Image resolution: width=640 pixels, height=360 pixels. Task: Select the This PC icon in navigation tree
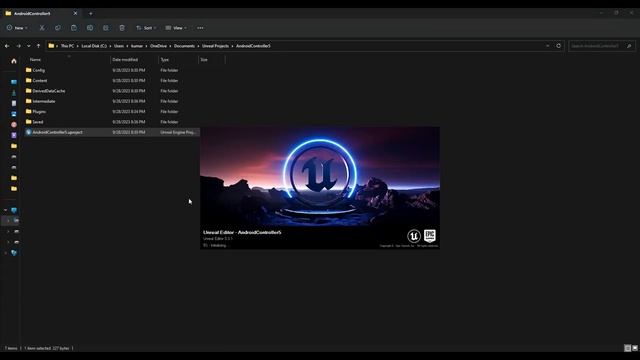(x=14, y=210)
